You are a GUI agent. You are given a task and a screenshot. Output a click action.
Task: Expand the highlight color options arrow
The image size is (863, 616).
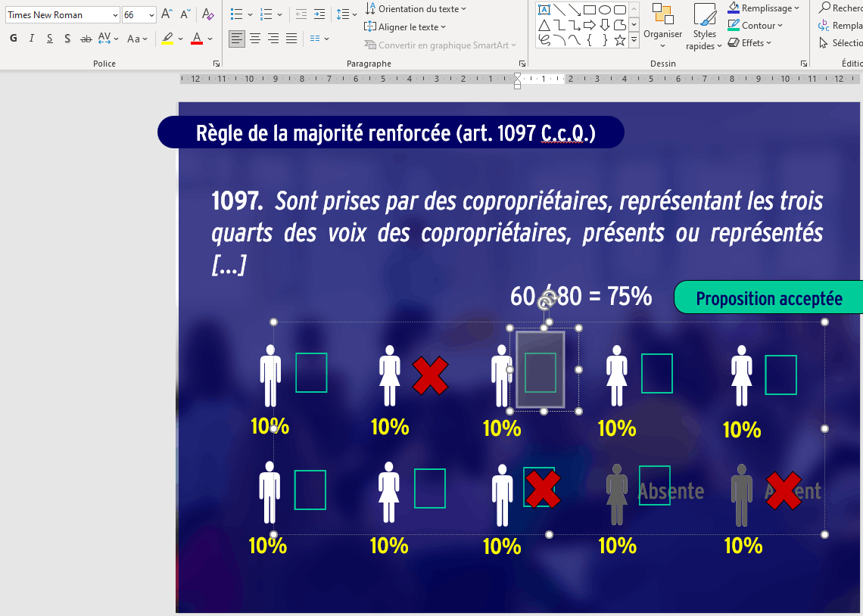tap(180, 39)
